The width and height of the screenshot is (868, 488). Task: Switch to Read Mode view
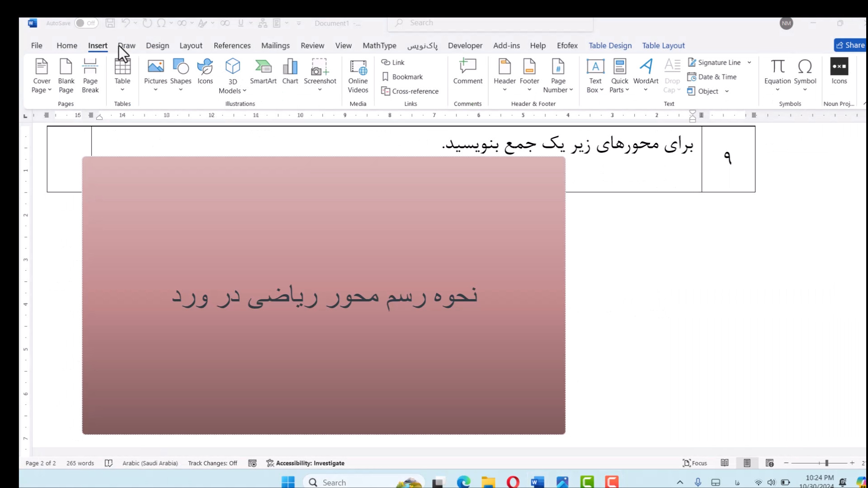pos(724,463)
